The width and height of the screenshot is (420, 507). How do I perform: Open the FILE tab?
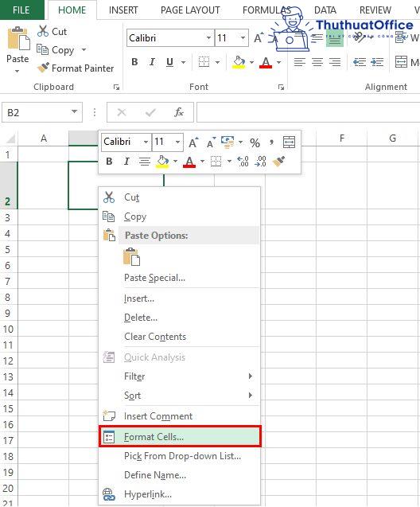21,10
